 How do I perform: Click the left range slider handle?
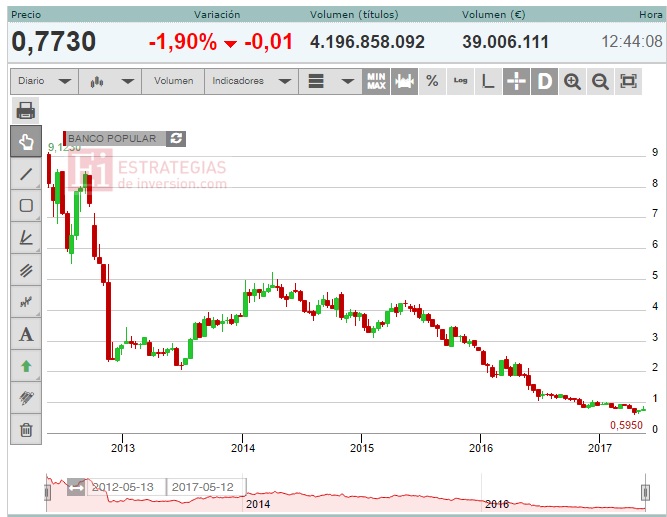pos(47,492)
